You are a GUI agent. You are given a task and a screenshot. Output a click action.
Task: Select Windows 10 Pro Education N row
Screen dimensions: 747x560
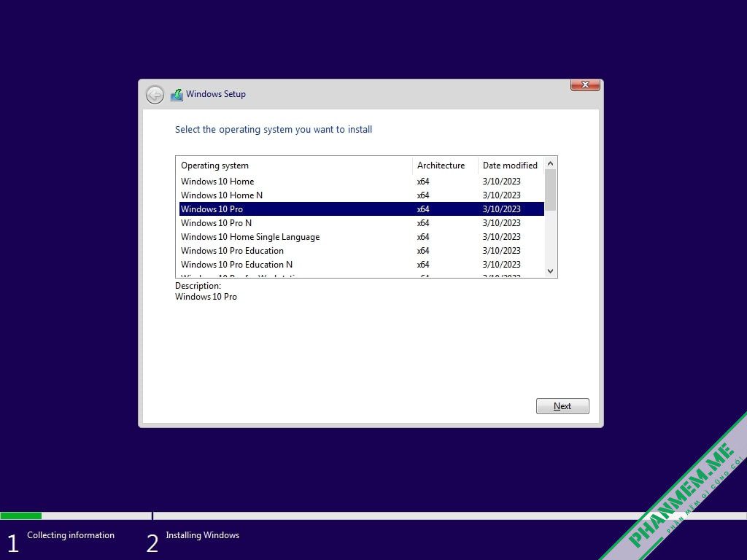362,264
